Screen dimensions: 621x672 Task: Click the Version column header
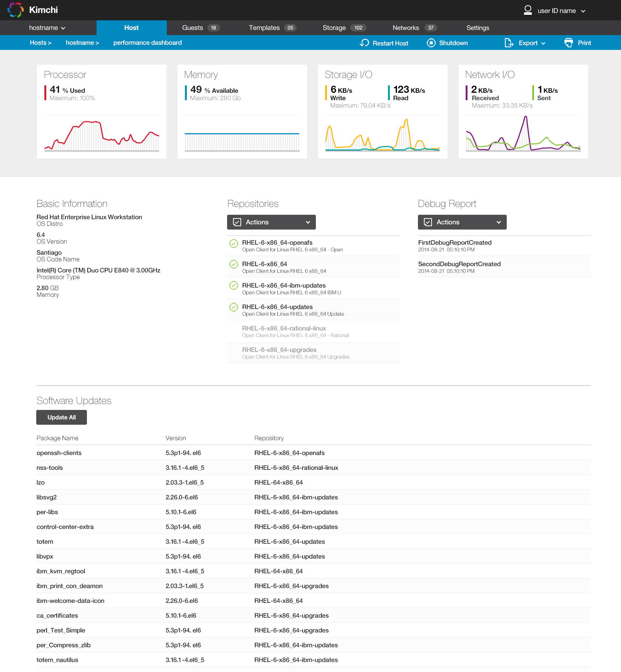point(176,438)
